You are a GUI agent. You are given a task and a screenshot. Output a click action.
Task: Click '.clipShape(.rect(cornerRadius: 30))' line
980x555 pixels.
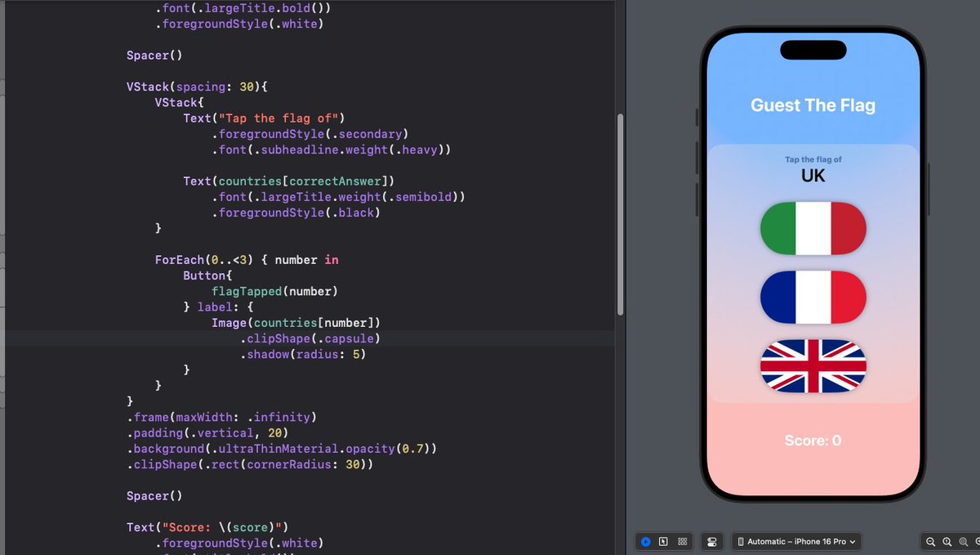pos(250,464)
